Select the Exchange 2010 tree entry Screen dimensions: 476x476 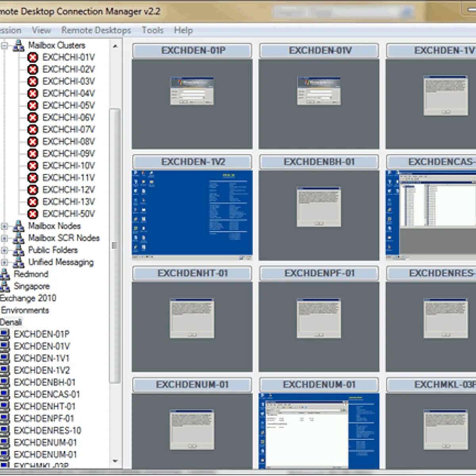point(28,298)
